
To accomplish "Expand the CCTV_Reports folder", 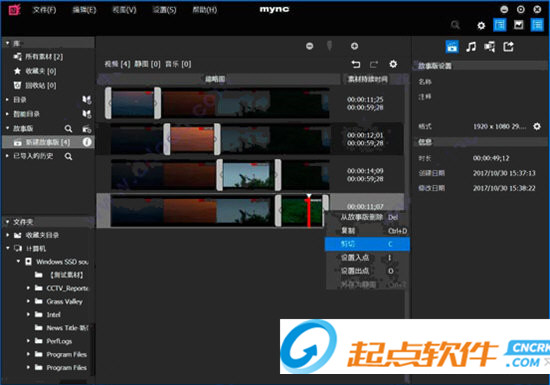I will click(28, 288).
